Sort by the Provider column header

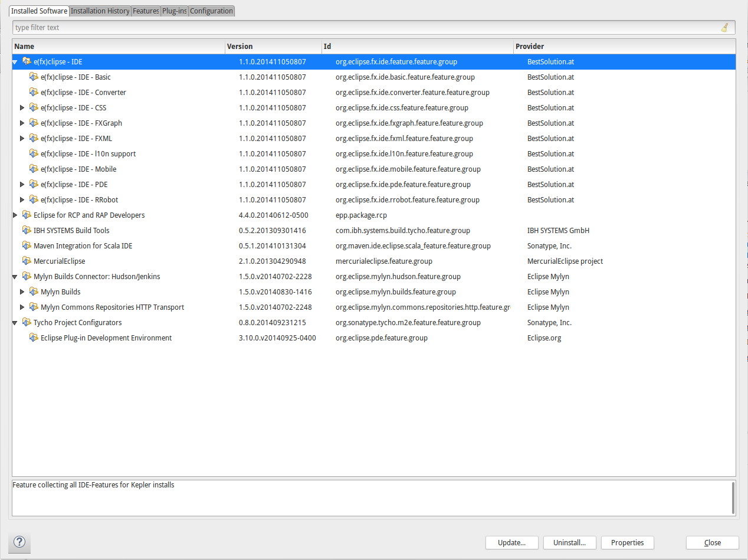click(x=625, y=46)
